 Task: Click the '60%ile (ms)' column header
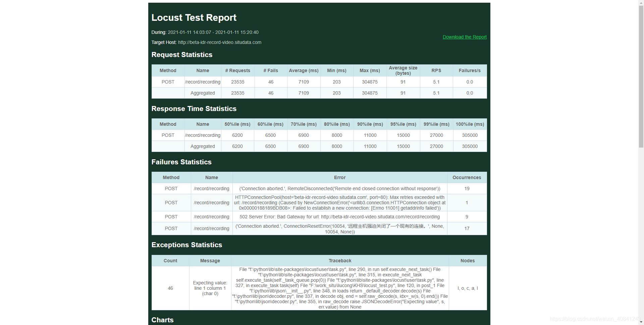(270, 124)
